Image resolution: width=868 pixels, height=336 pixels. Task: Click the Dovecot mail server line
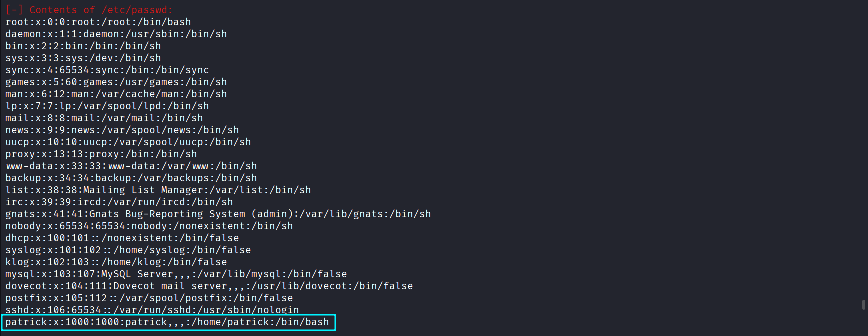209,286
